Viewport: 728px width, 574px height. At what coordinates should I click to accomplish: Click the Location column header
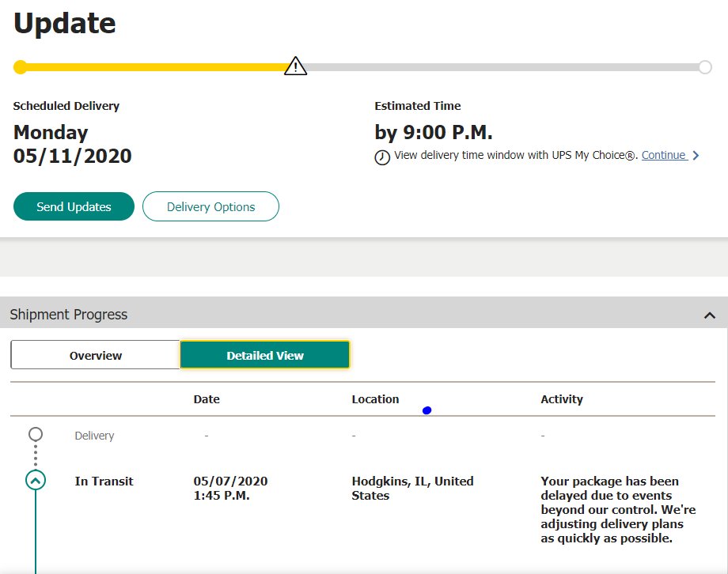click(375, 399)
